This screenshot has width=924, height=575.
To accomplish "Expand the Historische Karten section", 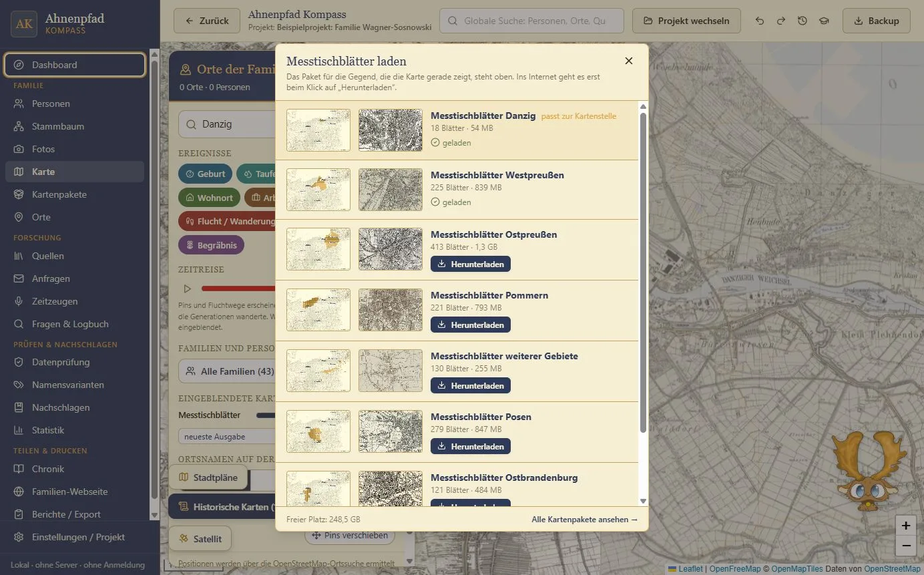I will [222, 507].
